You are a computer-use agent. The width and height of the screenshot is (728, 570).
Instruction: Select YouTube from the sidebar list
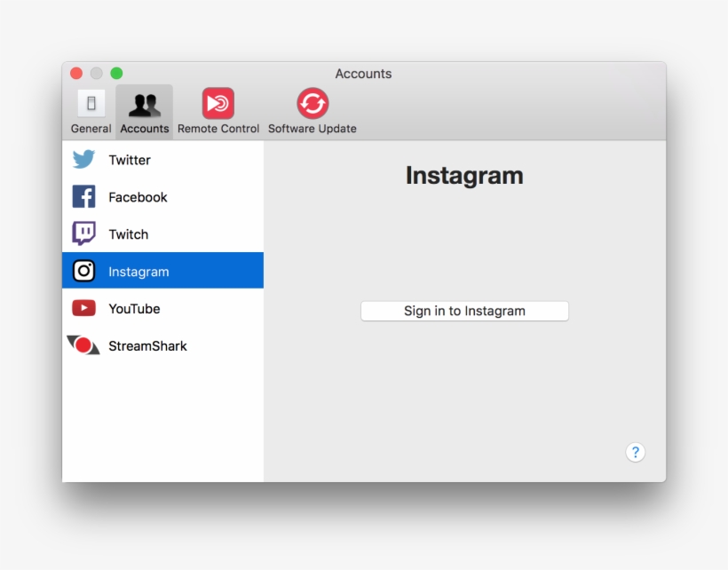click(x=137, y=308)
